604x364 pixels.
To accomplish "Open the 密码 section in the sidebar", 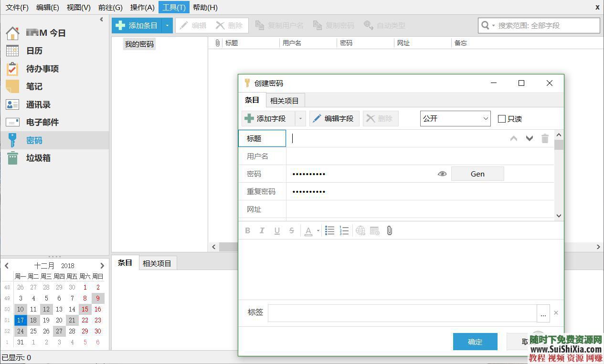I will 33,140.
